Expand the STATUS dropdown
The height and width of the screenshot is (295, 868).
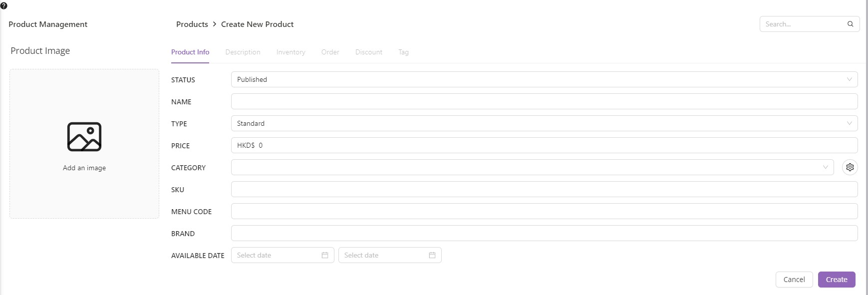[x=544, y=79]
